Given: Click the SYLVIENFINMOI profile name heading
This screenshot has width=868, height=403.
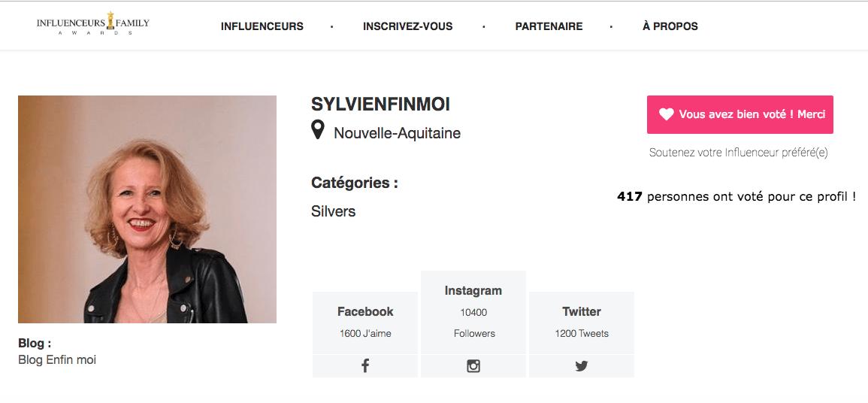Looking at the screenshot, I should 380,104.
